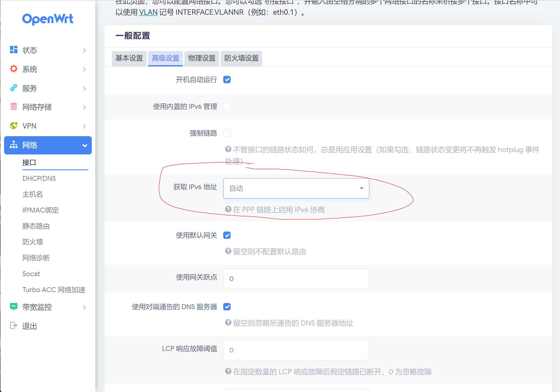Toggle the 开机自动运行 checkbox
Image resolution: width=560 pixels, height=392 pixels.
[x=227, y=80]
